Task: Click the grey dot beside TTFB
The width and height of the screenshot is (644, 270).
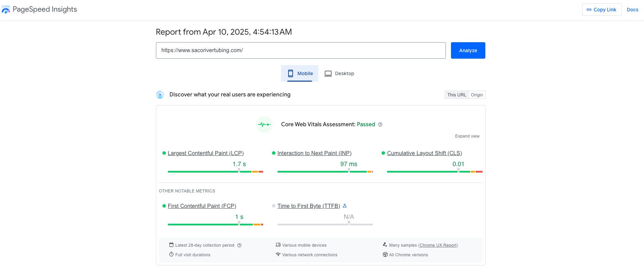Action: [x=274, y=206]
